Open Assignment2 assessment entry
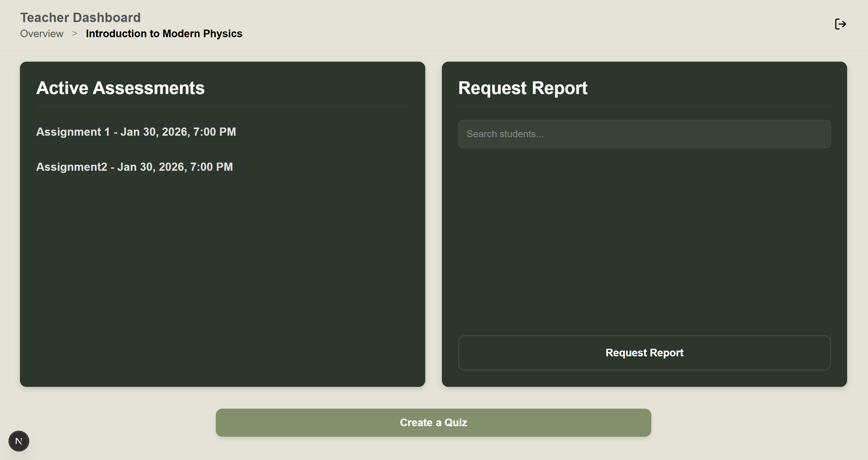 click(x=134, y=167)
